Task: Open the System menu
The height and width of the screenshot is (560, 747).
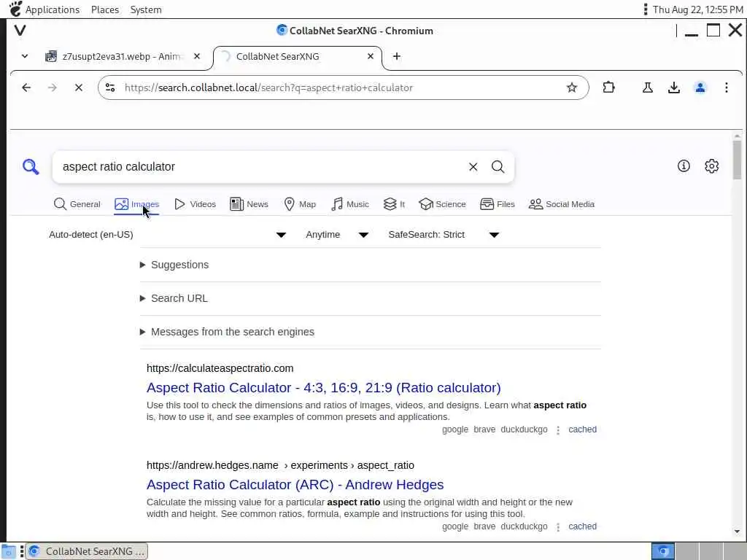Action: [146, 9]
